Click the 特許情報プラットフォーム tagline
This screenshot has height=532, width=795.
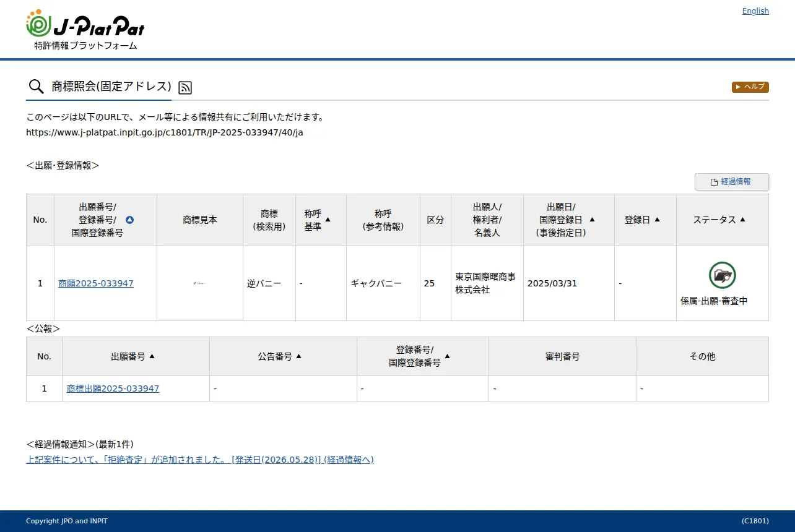(x=85, y=46)
